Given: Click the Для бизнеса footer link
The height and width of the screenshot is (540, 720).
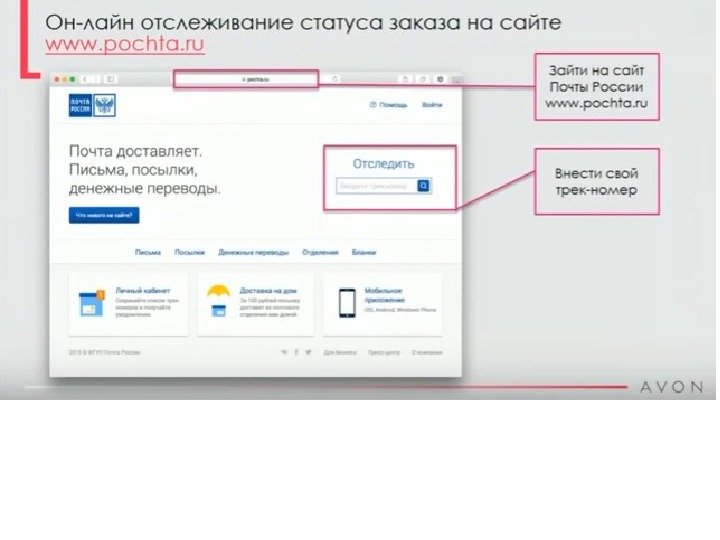Looking at the screenshot, I should click(340, 353).
